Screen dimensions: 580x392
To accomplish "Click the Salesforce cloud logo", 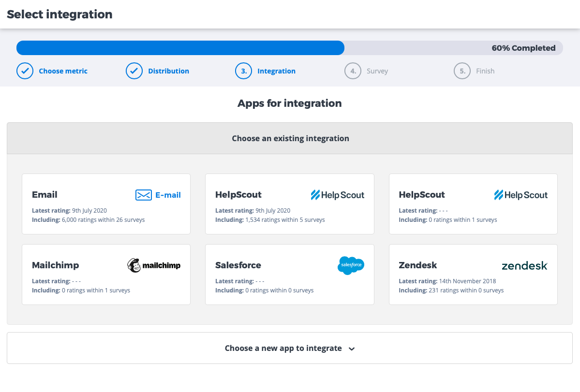I will pyautogui.click(x=351, y=265).
